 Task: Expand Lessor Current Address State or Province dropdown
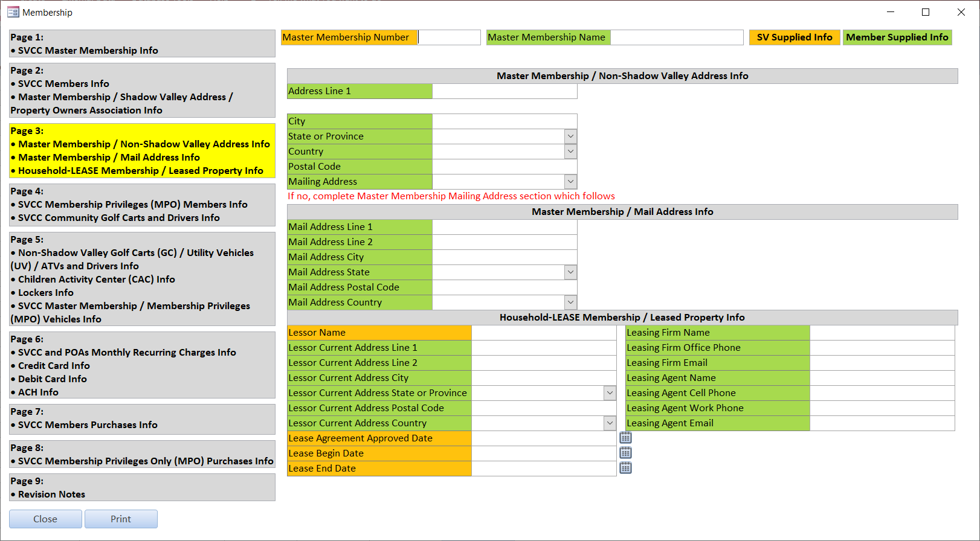[610, 393]
